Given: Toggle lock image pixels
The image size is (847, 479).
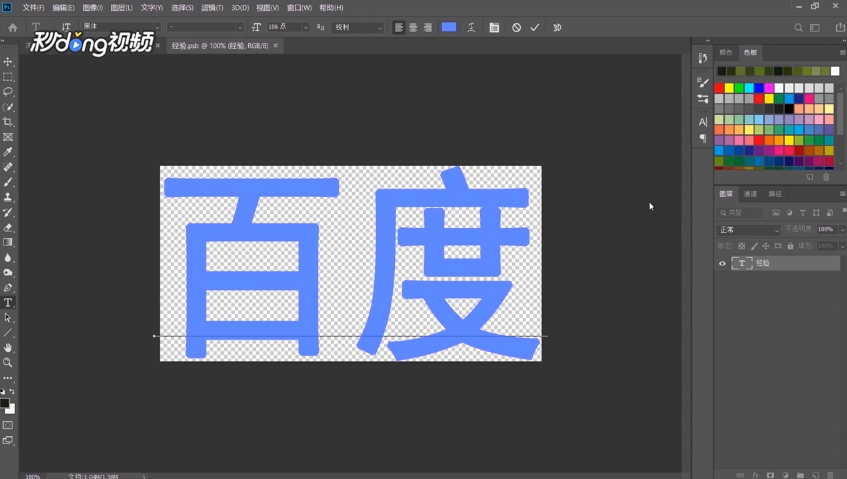Looking at the screenshot, I should (754, 246).
